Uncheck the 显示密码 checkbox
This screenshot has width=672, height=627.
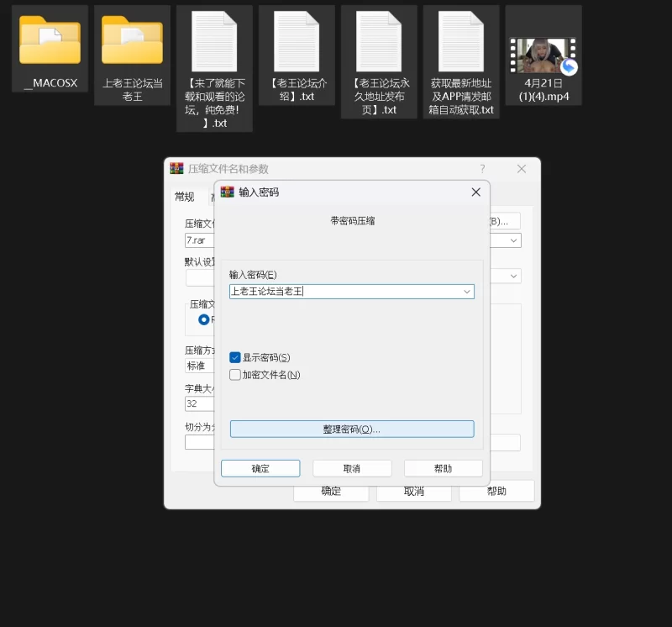235,357
